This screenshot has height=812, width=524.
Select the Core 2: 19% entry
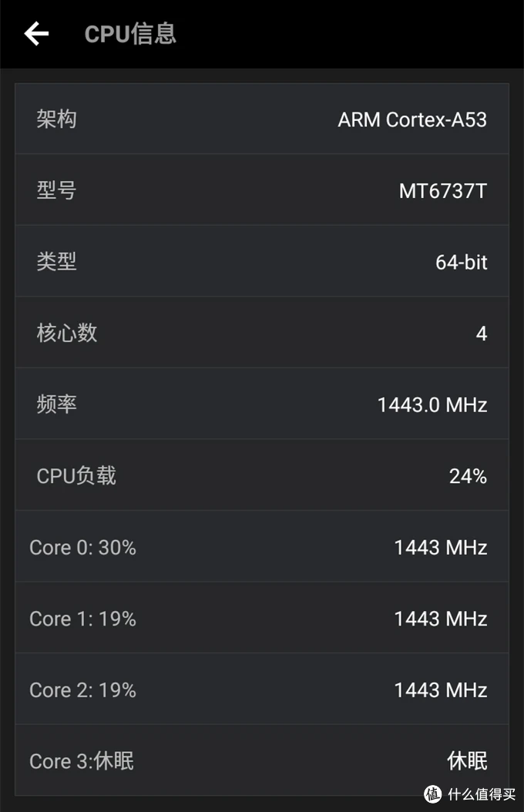coord(82,690)
